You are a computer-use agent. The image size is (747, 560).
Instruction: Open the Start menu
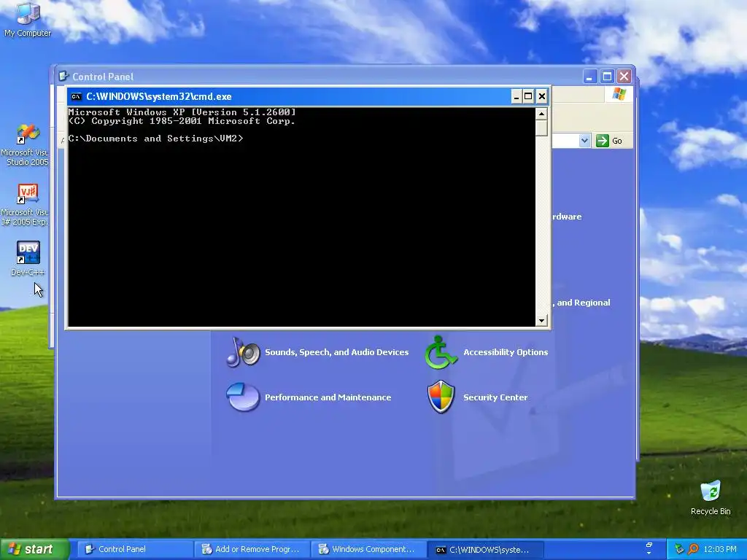point(34,549)
